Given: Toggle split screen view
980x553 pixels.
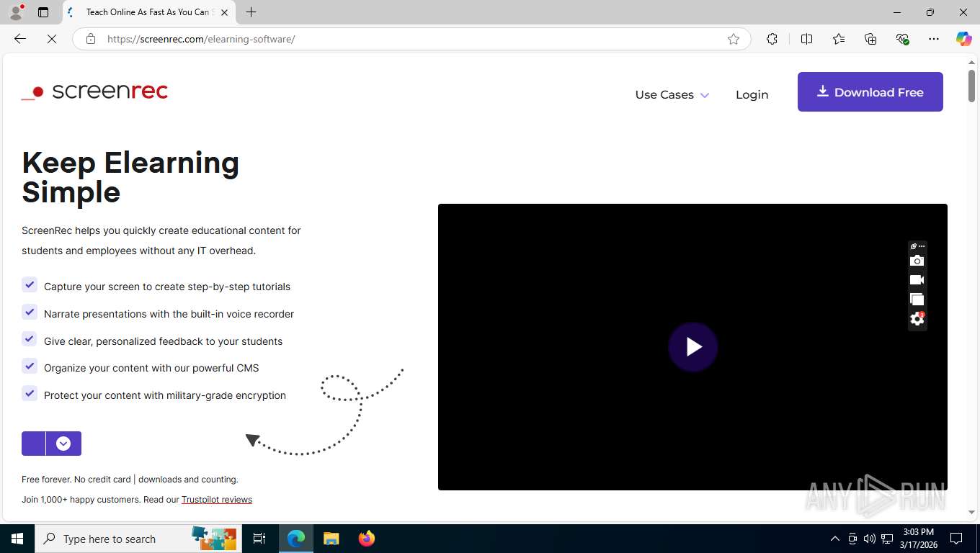Looking at the screenshot, I should (x=806, y=39).
